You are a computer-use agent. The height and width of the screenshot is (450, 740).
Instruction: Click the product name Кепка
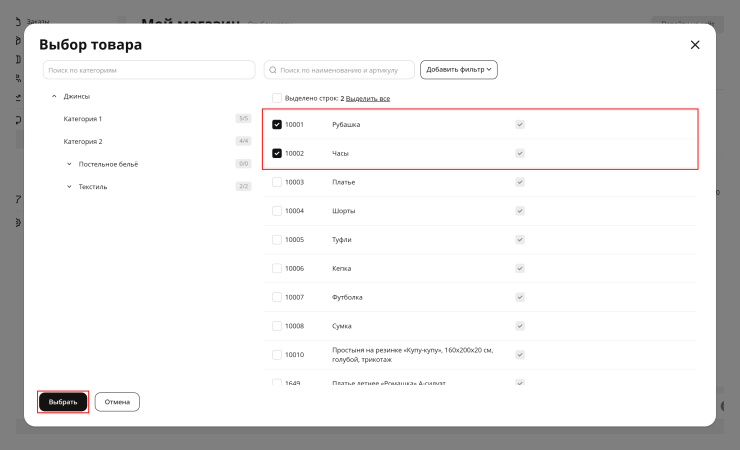342,268
